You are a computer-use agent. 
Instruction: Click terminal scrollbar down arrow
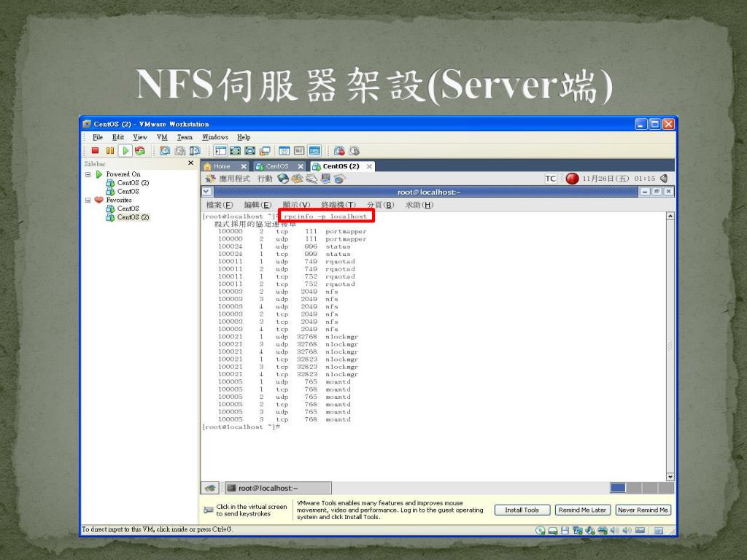click(670, 477)
